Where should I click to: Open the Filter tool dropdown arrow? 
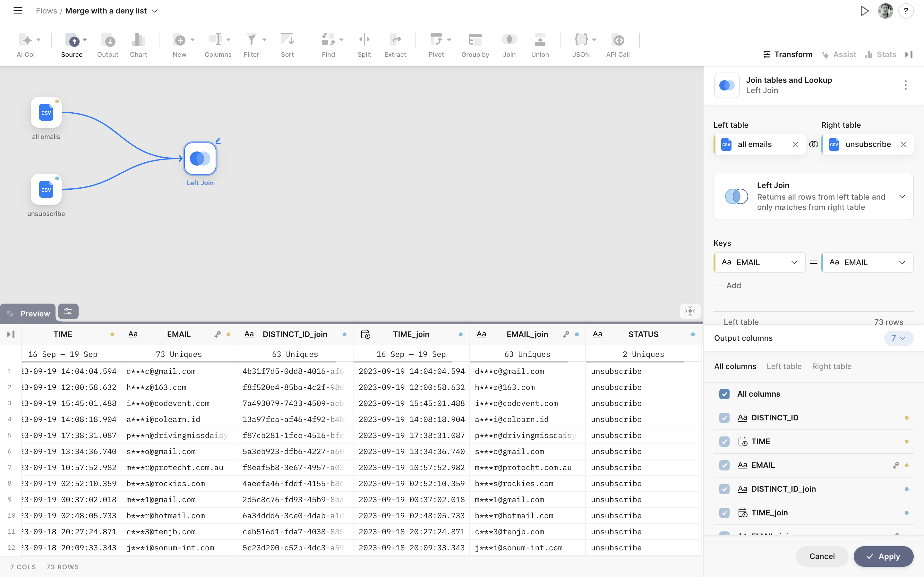point(264,40)
